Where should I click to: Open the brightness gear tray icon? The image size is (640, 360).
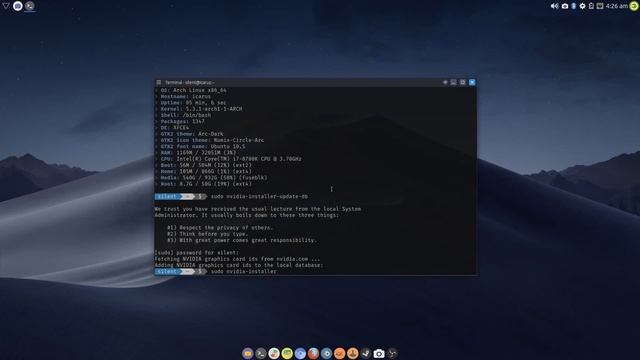(582, 6)
